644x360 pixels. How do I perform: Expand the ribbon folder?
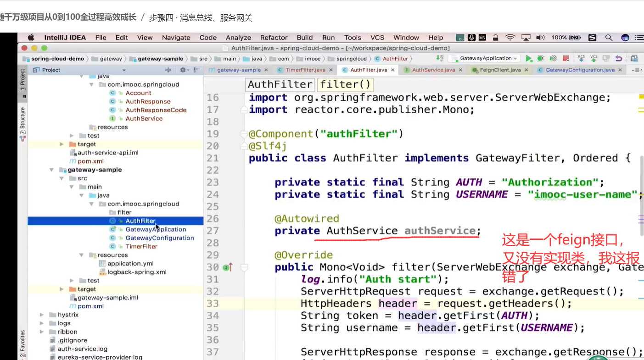[42, 332]
